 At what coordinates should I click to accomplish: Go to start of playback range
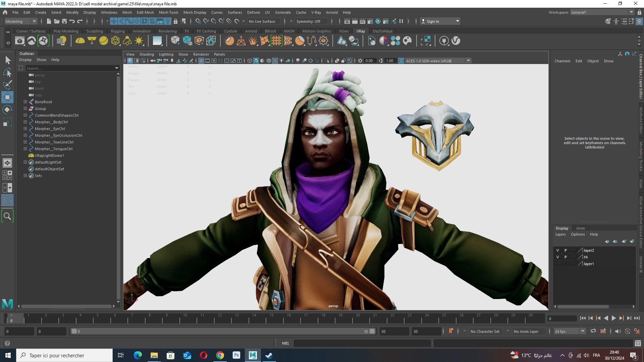pos(583,318)
